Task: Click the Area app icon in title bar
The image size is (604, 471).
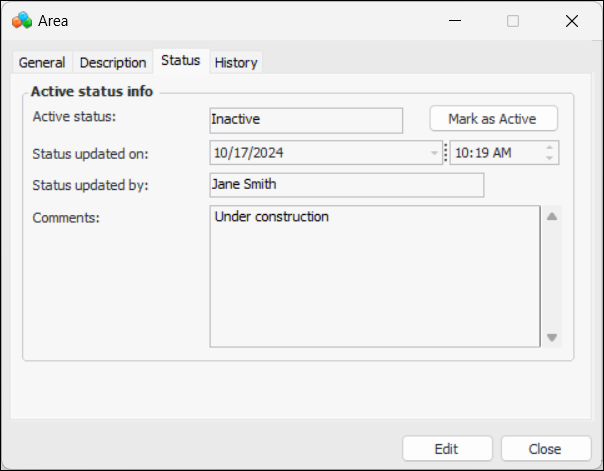Action: pyautogui.click(x=21, y=20)
